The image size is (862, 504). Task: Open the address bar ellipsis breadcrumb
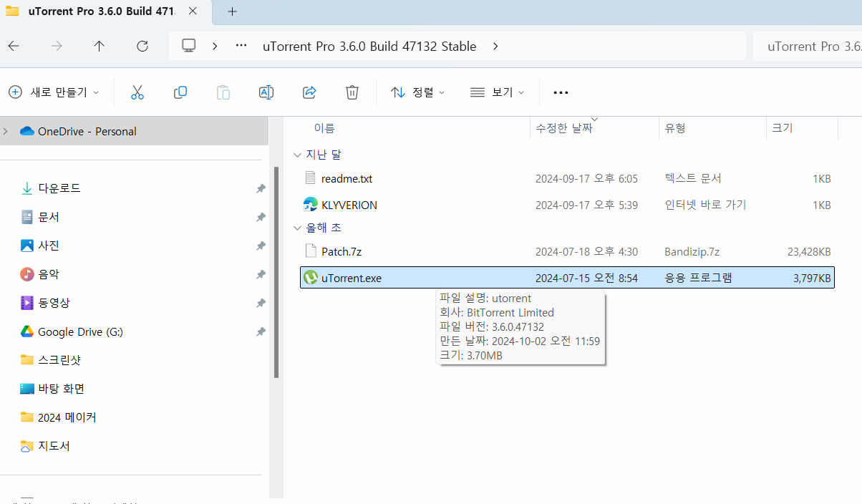[x=241, y=46]
